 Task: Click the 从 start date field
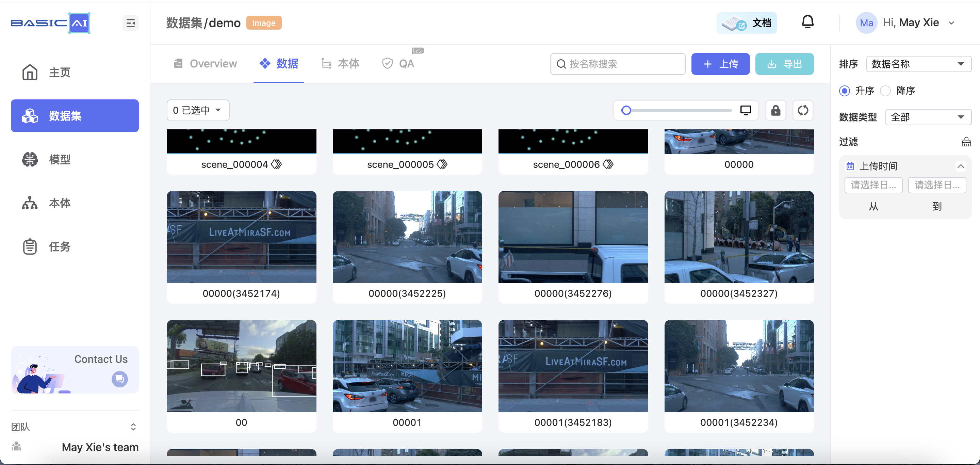873,185
